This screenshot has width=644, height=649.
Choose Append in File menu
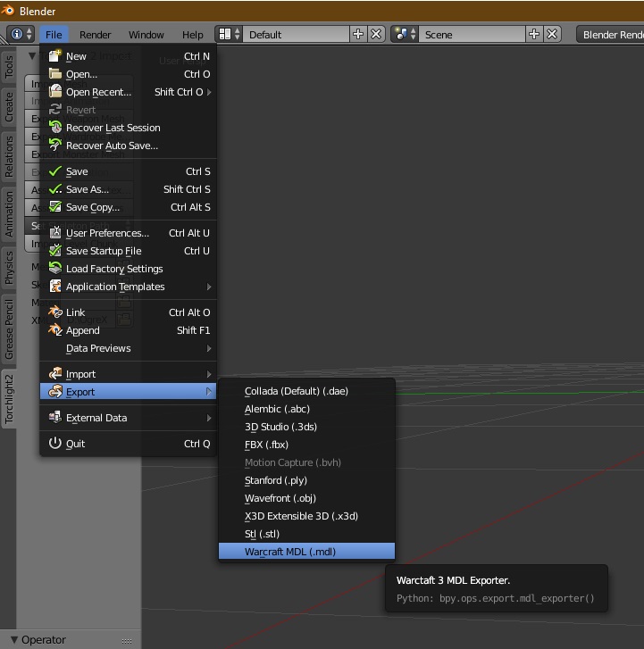pyautogui.click(x=129, y=330)
